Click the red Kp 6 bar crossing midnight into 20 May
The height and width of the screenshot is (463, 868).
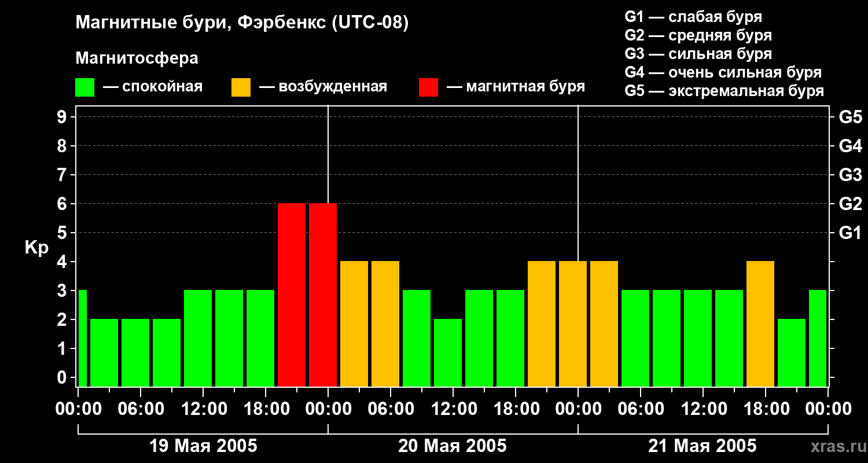(x=323, y=295)
